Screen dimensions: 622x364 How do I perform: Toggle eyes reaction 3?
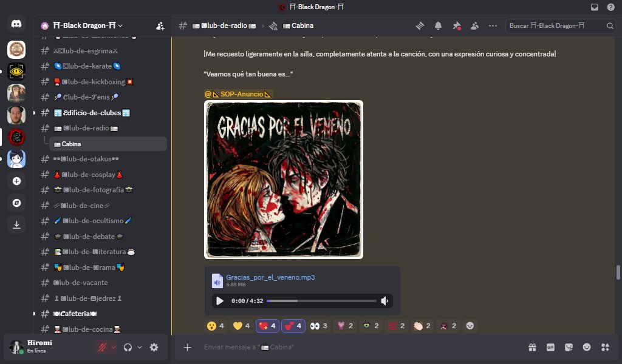[x=319, y=326]
